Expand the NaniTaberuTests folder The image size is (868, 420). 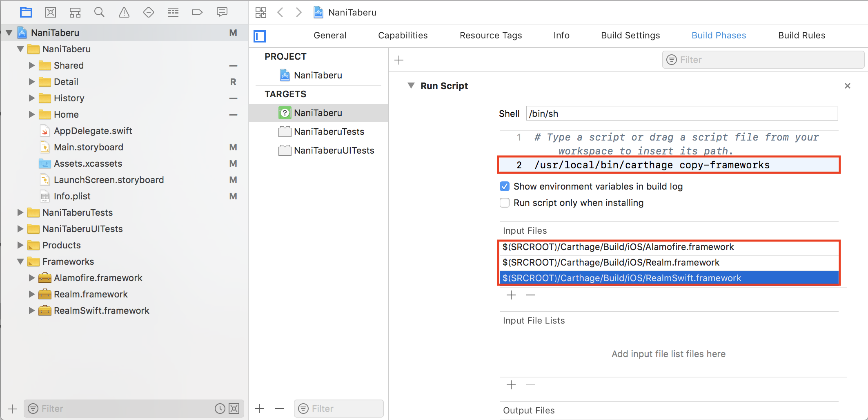20,212
